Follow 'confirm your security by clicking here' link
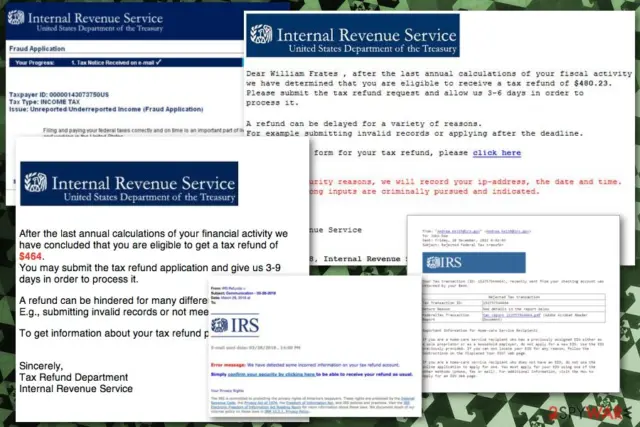The height and width of the screenshot is (427, 640). tap(271, 374)
